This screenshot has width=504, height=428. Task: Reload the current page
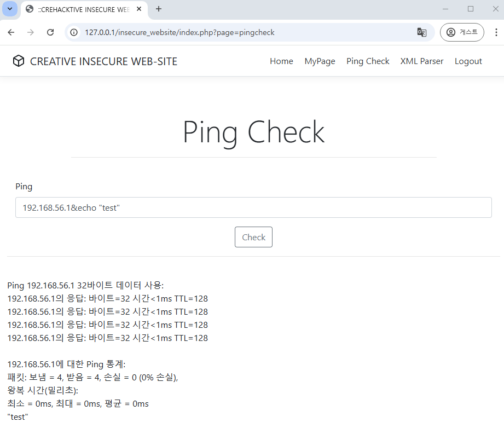50,32
